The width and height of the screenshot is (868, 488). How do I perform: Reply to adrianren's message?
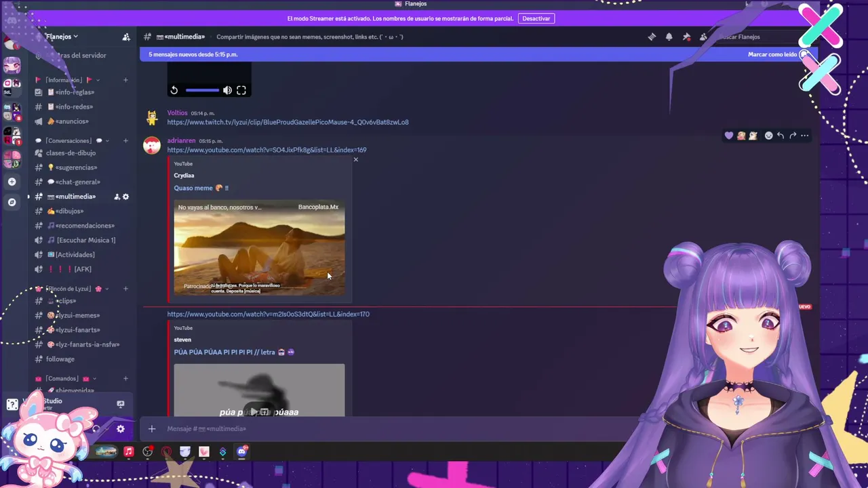(x=781, y=136)
